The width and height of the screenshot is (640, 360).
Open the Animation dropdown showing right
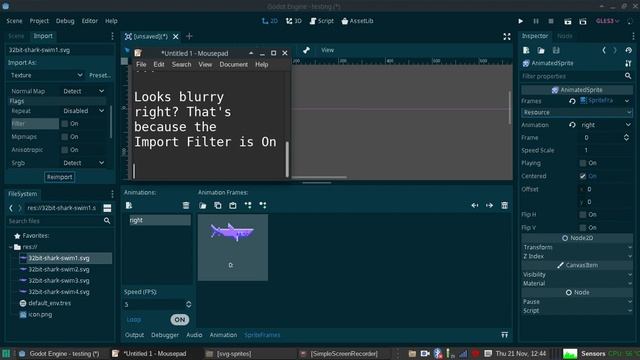click(606, 125)
